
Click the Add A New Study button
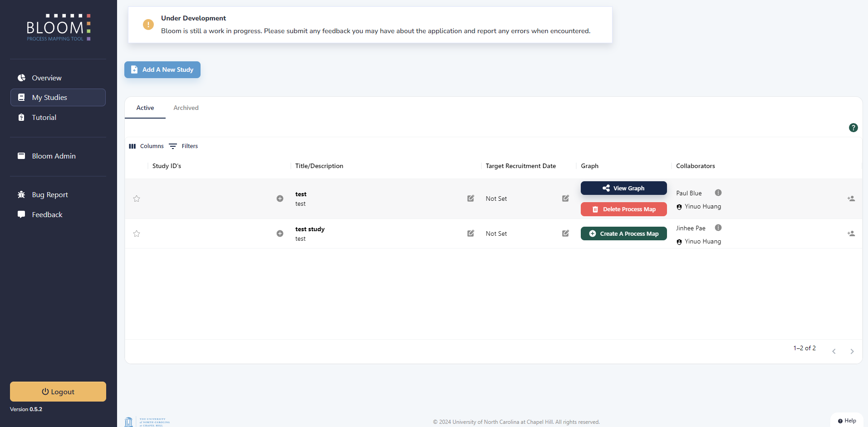162,70
